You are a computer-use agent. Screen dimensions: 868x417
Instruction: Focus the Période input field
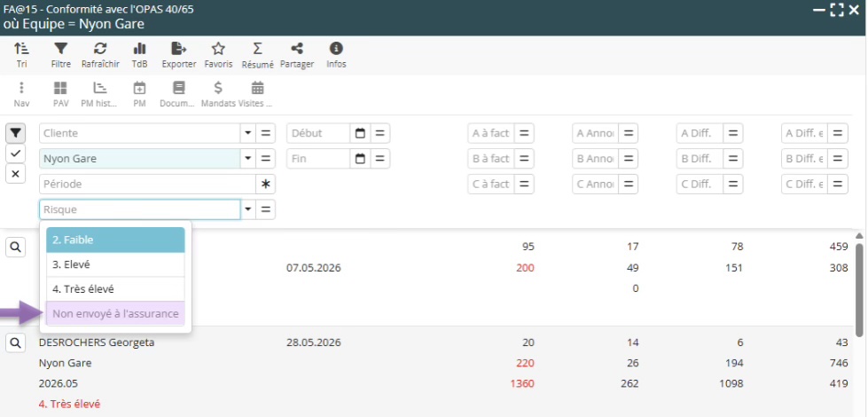[x=147, y=184]
